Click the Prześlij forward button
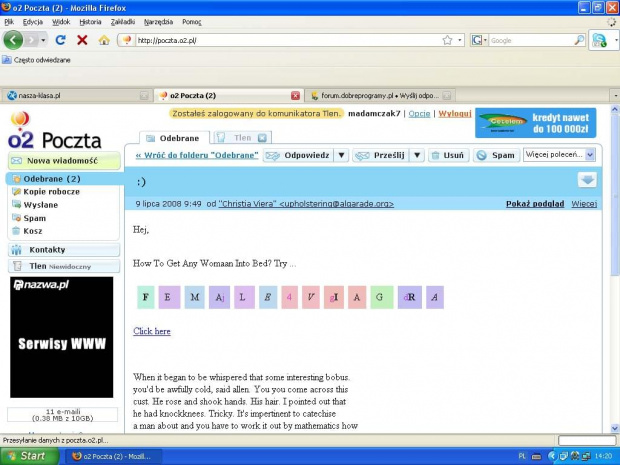The height and width of the screenshot is (465, 620). pos(380,155)
